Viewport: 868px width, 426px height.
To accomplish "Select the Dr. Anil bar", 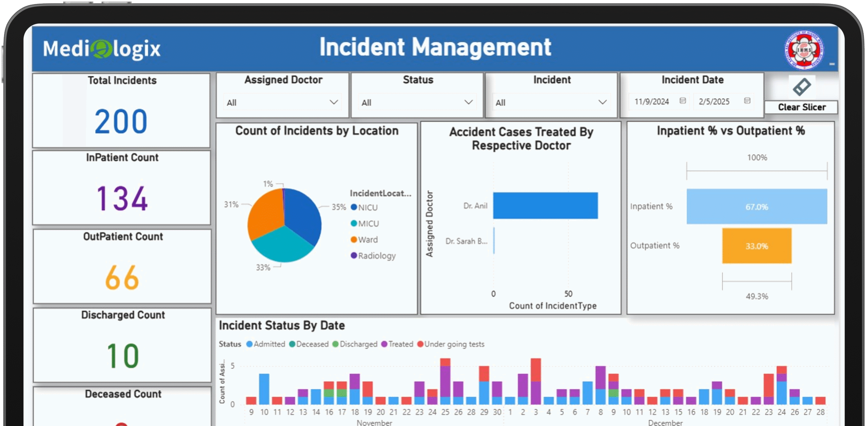I will 545,206.
